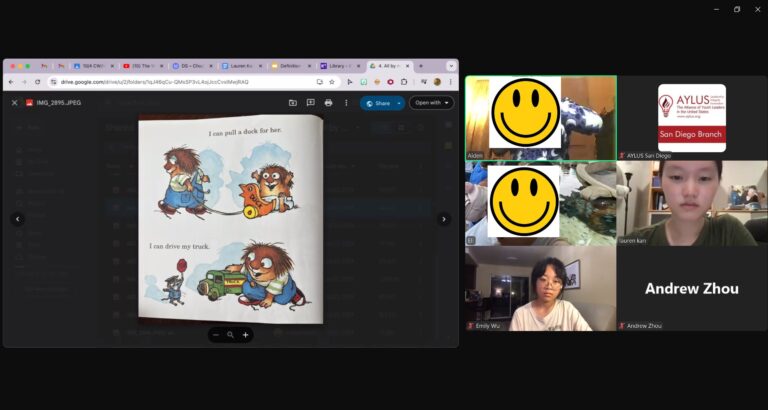Screen dimensions: 768x410
Task: Go to next image with right arrow
Action: [444, 219]
